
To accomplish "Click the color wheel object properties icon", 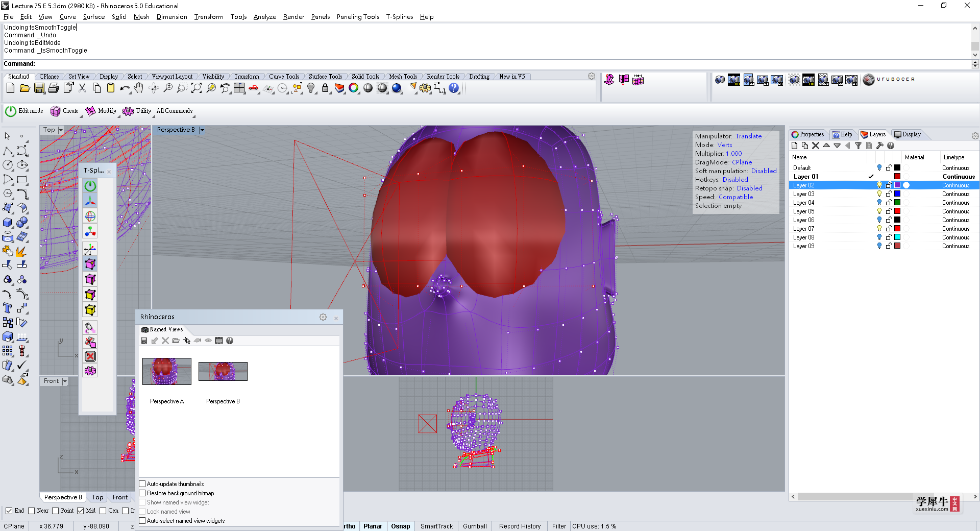I will 354,88.
